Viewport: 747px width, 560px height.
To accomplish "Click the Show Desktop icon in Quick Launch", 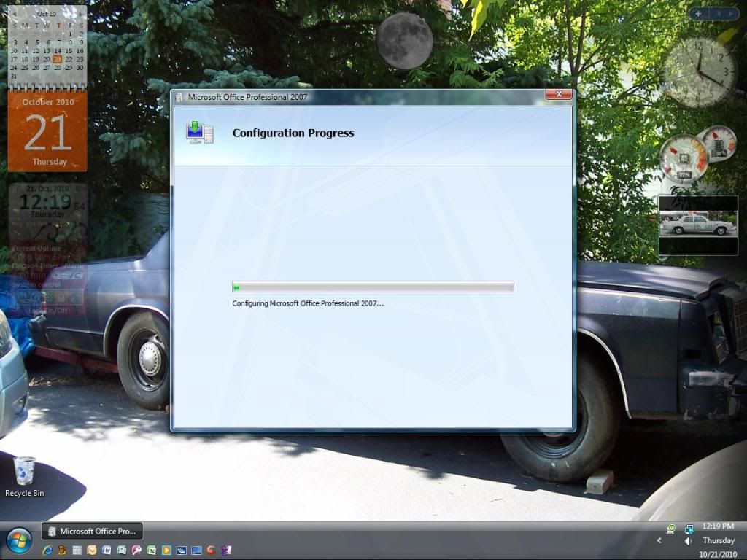I will click(196, 551).
